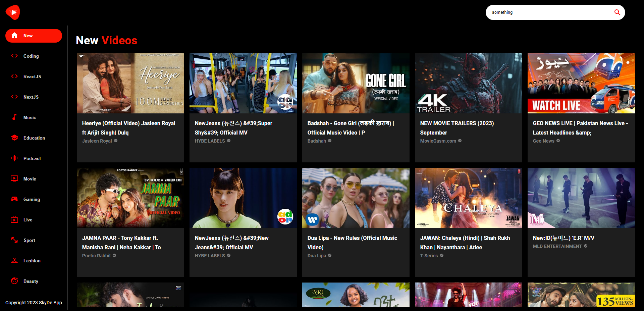Open the New home tab
The height and width of the screenshot is (311, 644).
[34, 36]
